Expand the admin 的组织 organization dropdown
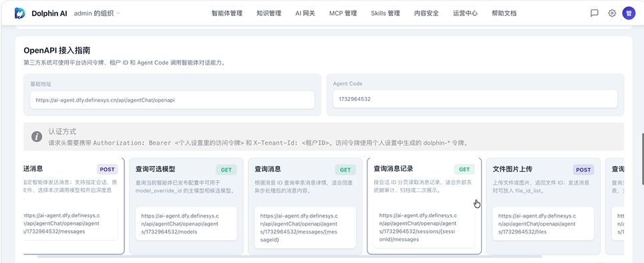Viewport: 644px width, 263px height. click(x=97, y=13)
